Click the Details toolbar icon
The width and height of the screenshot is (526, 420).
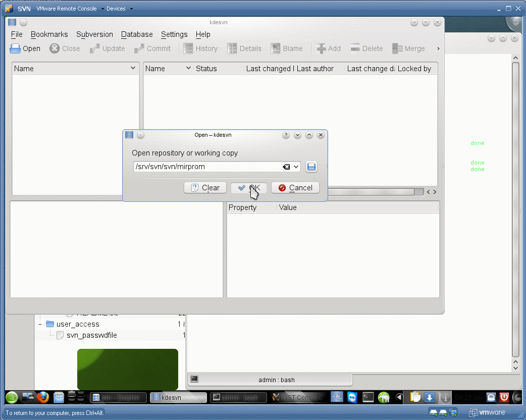coord(232,48)
